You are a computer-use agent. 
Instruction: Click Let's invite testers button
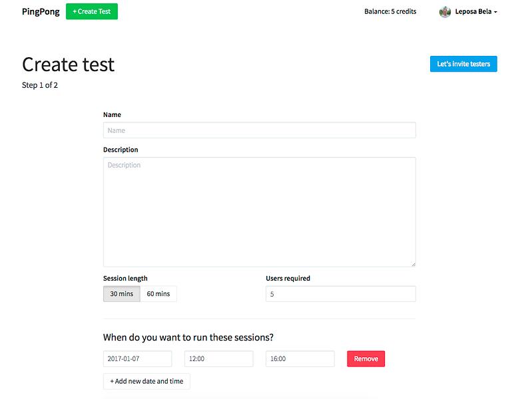pos(463,64)
